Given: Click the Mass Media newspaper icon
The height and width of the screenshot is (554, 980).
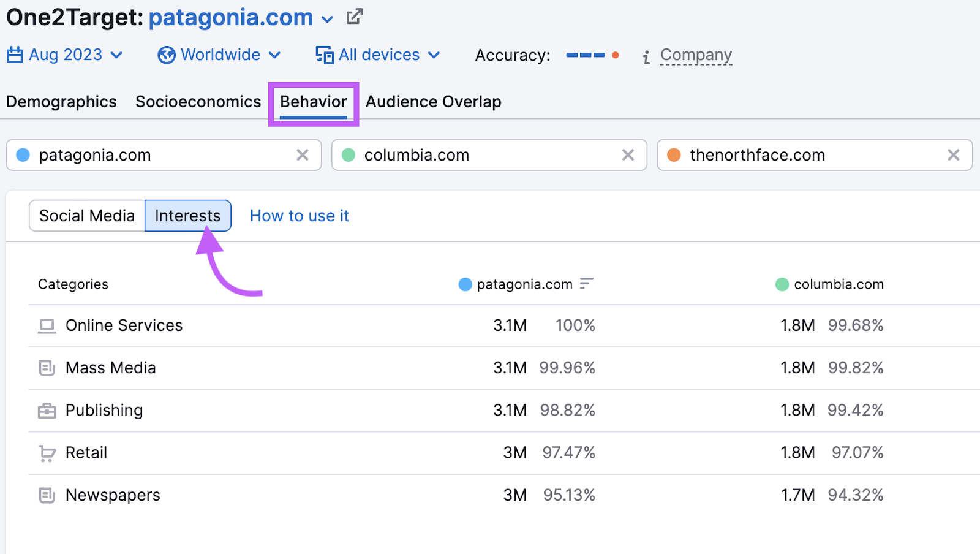Looking at the screenshot, I should pos(47,368).
